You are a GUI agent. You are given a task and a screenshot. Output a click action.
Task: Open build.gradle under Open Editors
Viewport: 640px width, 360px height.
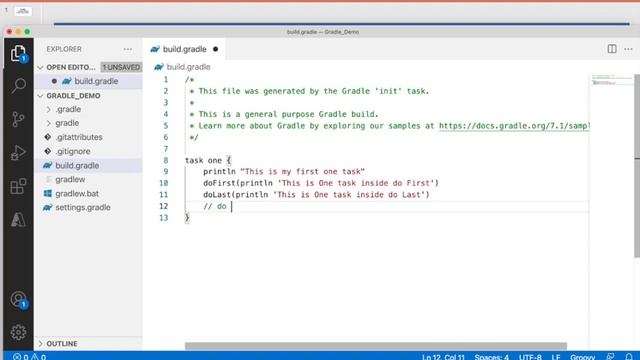[96, 81]
